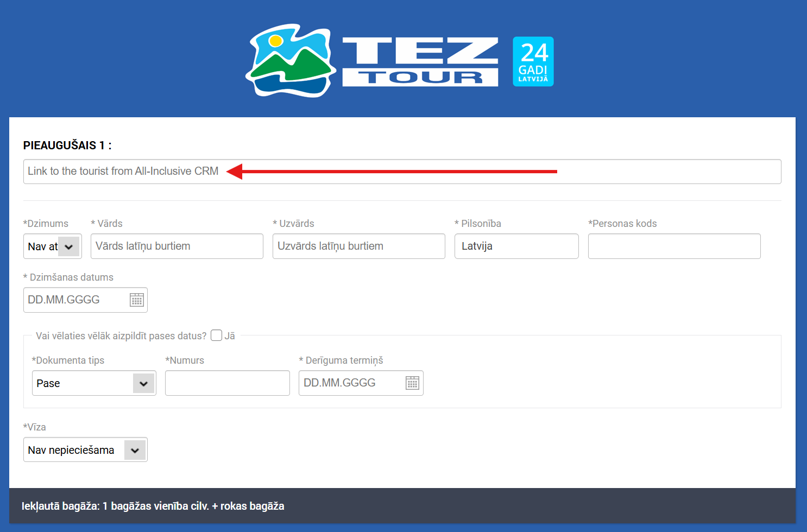The image size is (807, 532).
Task: Click into the Personas kods field
Action: (x=674, y=246)
